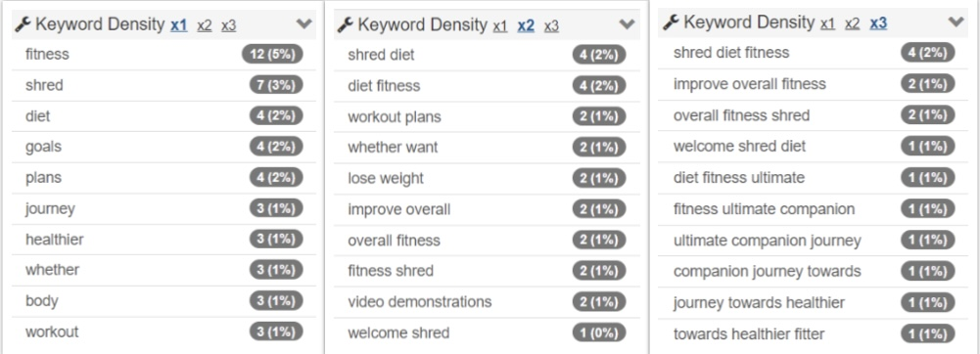Viewport: 980px width, 354px height.
Task: Collapse the right Keyword Density panel with its chevron
Action: pyautogui.click(x=956, y=22)
